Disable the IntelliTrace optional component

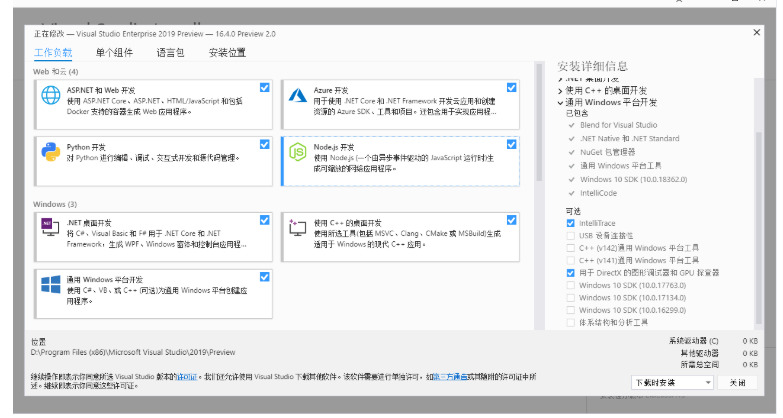point(570,223)
